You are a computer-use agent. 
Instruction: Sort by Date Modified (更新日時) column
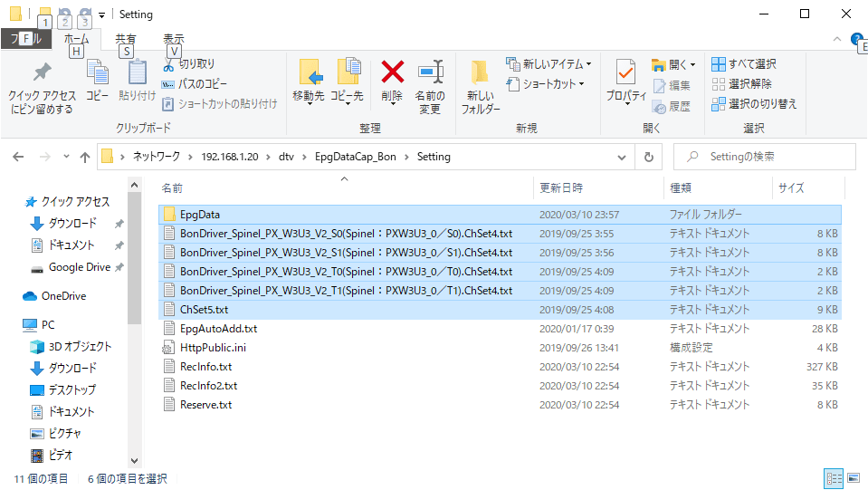[x=561, y=188]
